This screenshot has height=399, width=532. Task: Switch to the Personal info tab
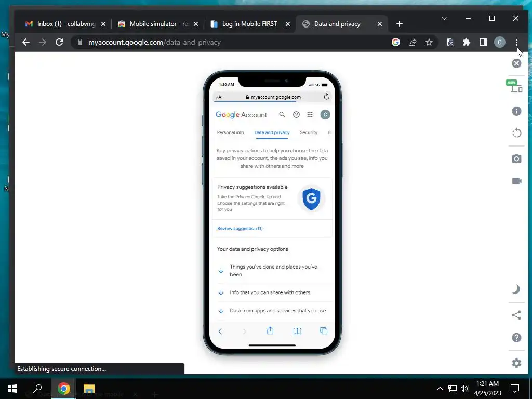coord(230,132)
